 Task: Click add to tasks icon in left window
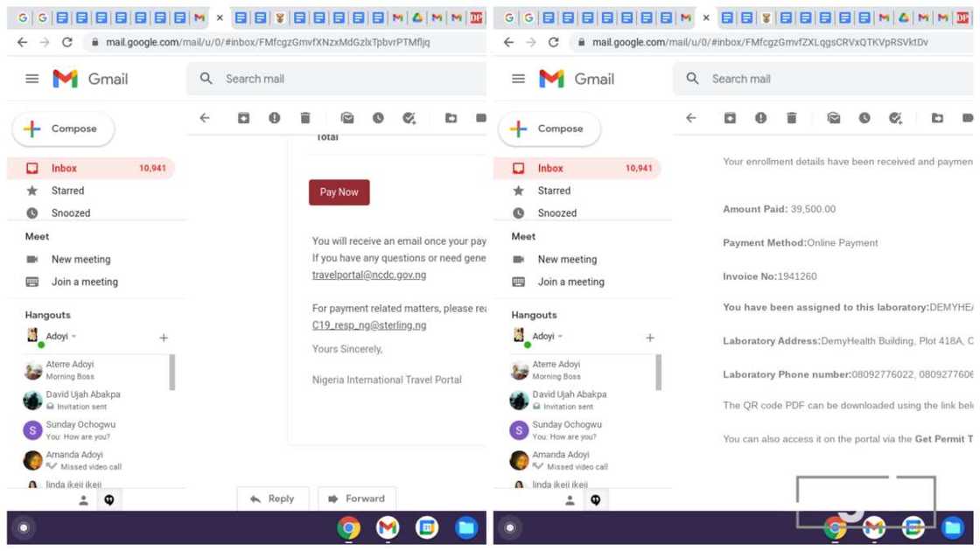(x=409, y=118)
